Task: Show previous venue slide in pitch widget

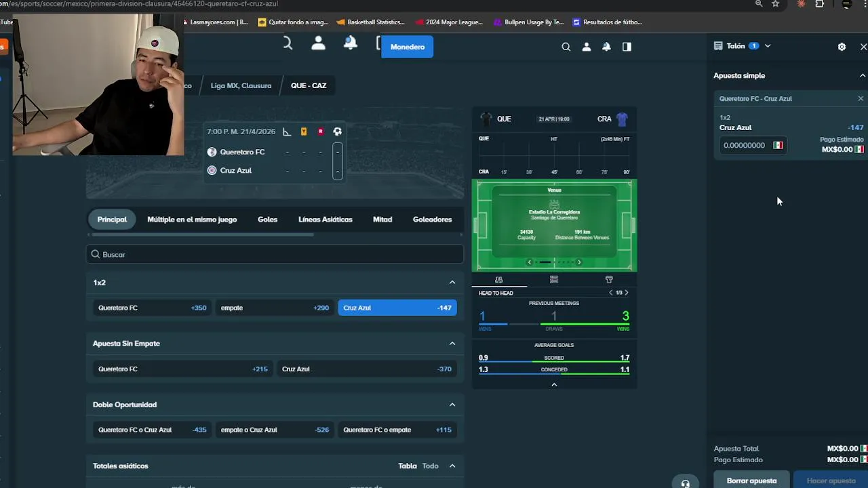Action: (530, 262)
